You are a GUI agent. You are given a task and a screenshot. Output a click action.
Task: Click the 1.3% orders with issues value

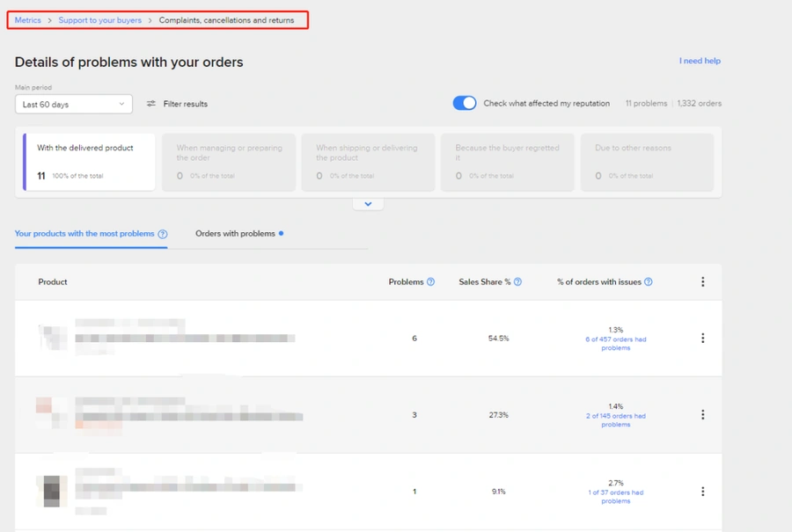pyautogui.click(x=616, y=330)
